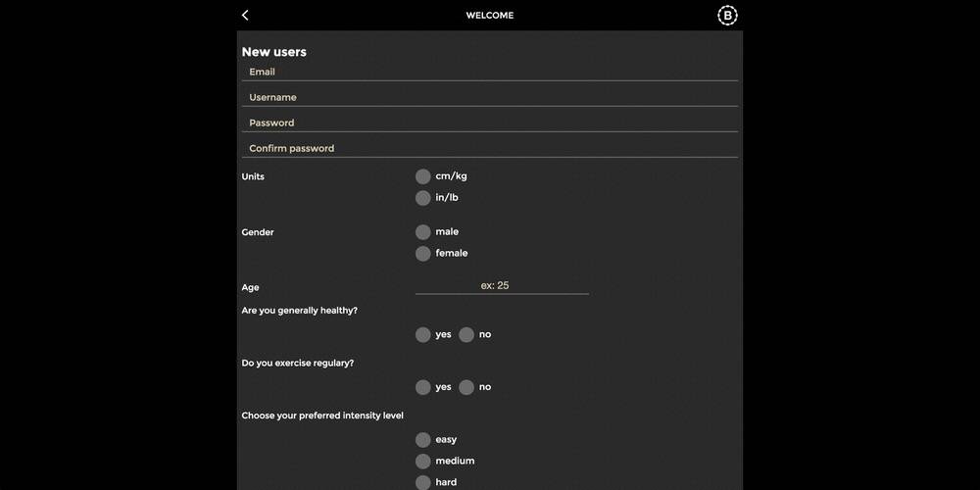This screenshot has width=980, height=490.
Task: Click the WELCOME header title
Action: (489, 15)
